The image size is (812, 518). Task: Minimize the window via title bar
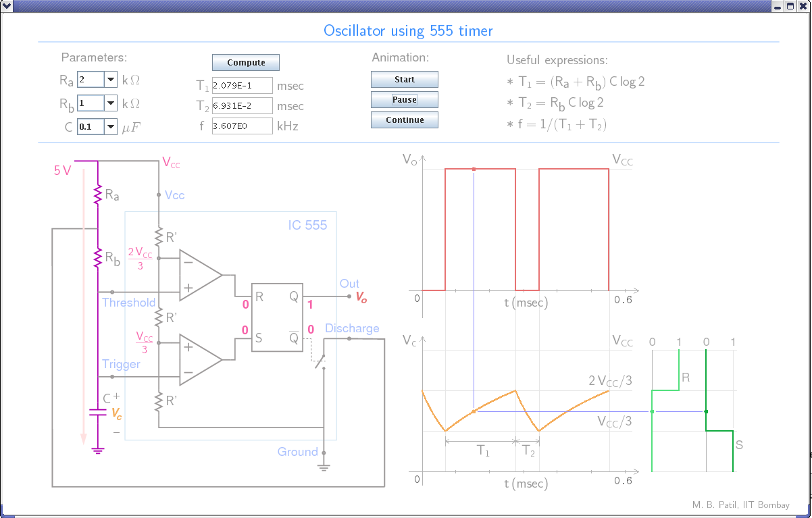pos(778,6)
